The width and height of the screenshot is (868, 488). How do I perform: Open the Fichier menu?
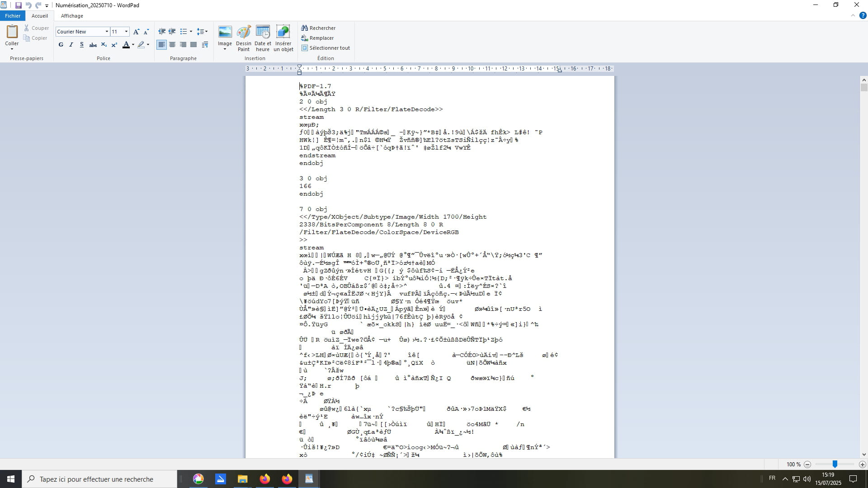coord(13,16)
